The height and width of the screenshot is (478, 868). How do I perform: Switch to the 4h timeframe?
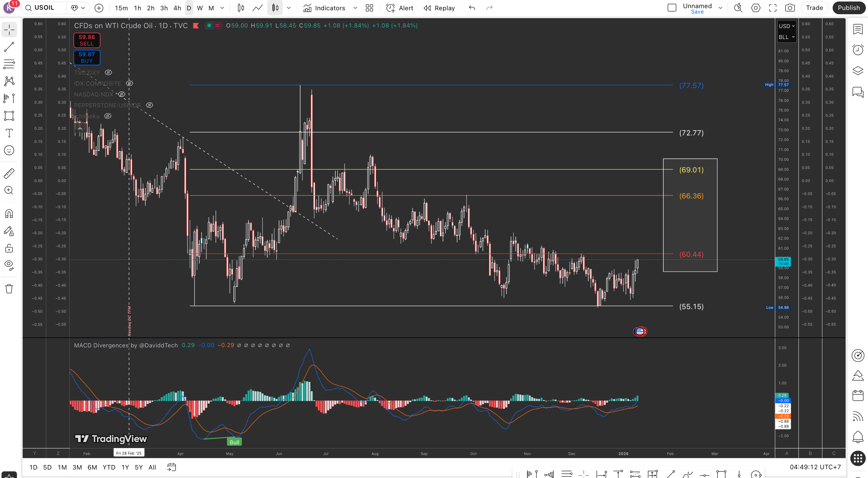177,8
